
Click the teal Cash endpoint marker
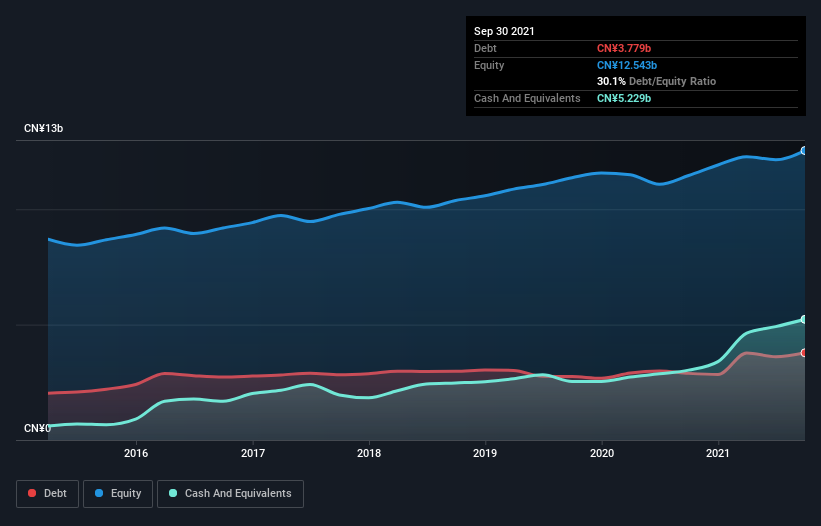click(804, 319)
